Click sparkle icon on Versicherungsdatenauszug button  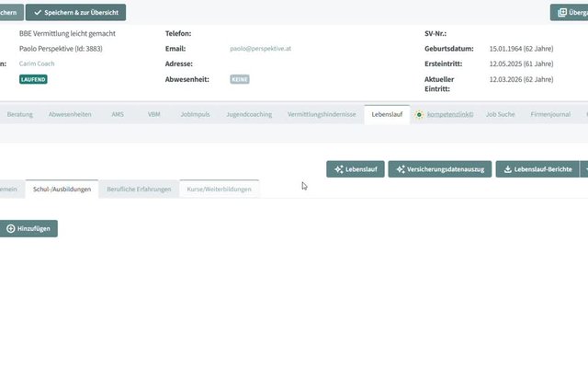click(401, 169)
